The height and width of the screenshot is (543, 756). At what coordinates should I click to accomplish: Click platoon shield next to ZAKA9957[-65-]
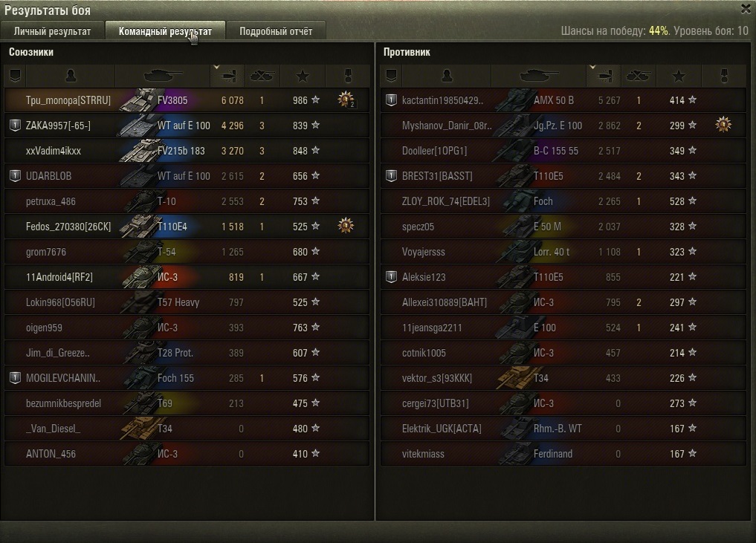click(x=15, y=126)
